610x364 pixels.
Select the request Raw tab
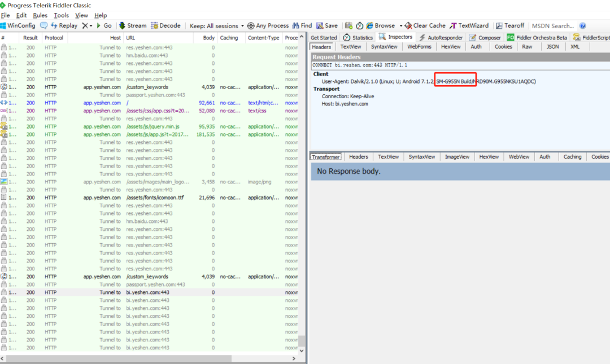(x=527, y=47)
